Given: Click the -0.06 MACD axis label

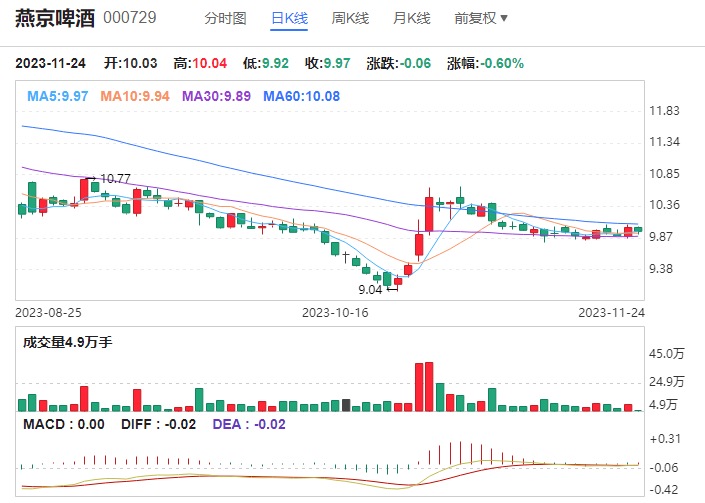Looking at the screenshot, I should pyautogui.click(x=664, y=468).
